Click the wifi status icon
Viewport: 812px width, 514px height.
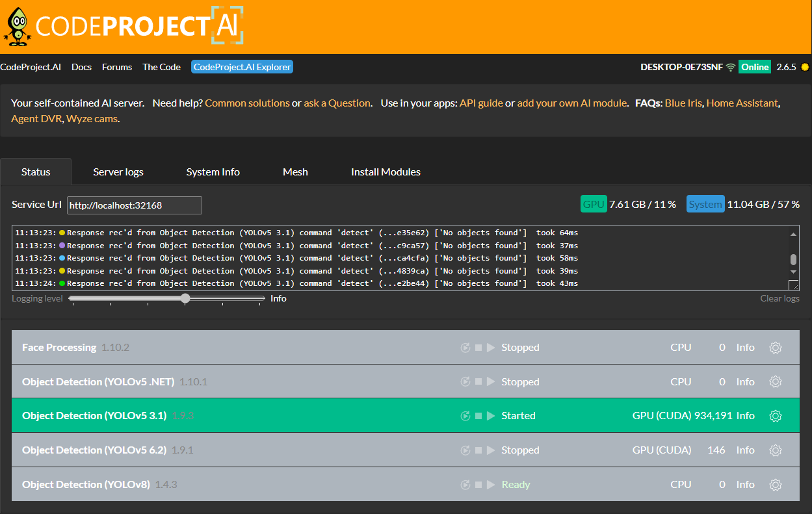[731, 67]
